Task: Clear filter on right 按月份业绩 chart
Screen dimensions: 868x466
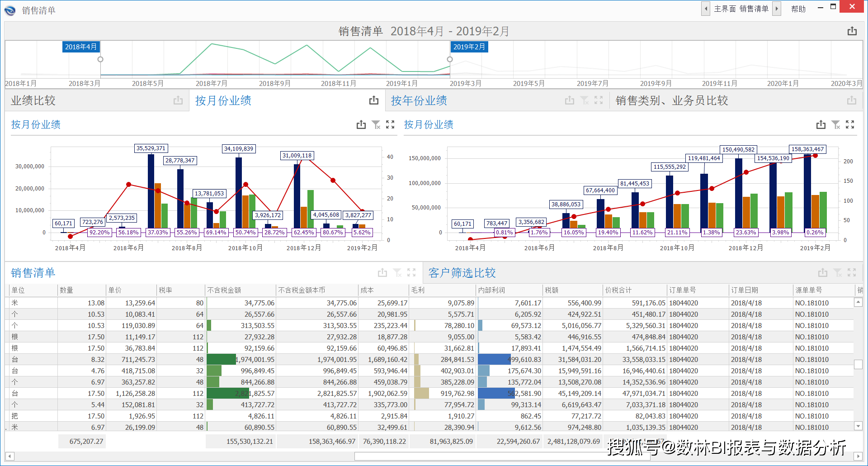Action: point(836,124)
